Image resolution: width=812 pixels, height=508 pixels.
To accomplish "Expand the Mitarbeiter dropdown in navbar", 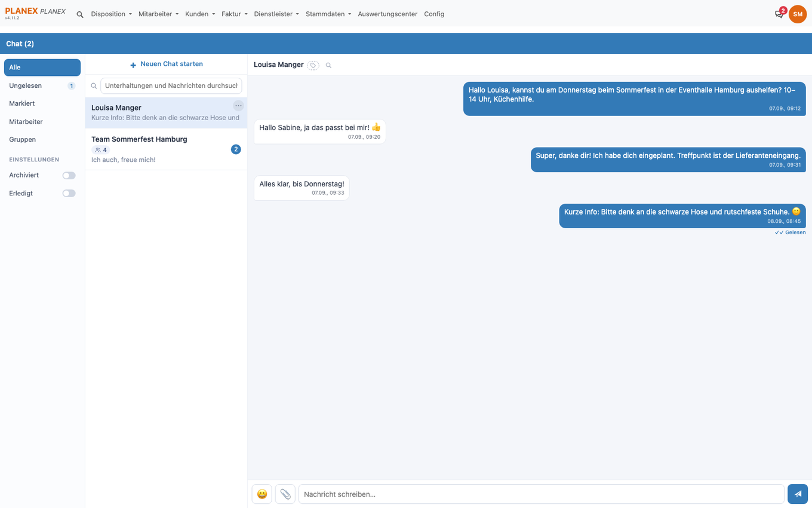I will 158,14.
